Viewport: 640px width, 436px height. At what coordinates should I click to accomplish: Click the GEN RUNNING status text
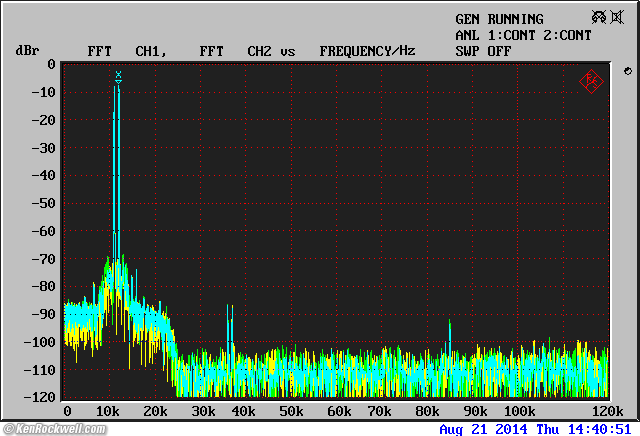[499, 19]
